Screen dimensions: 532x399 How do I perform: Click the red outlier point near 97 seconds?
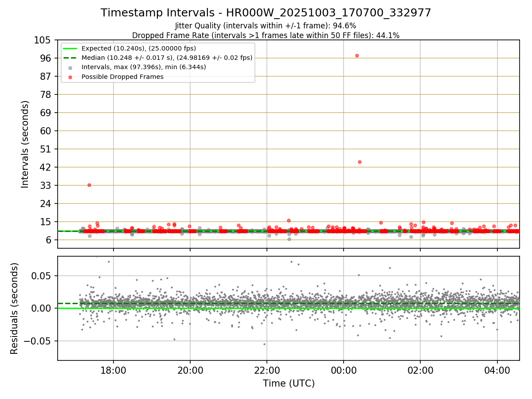[357, 55]
